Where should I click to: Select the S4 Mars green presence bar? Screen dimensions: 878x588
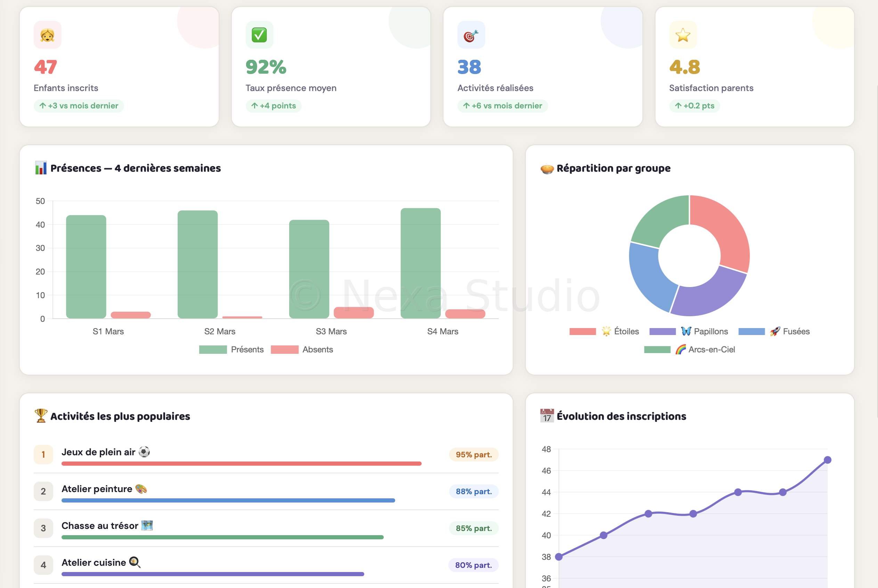421,263
